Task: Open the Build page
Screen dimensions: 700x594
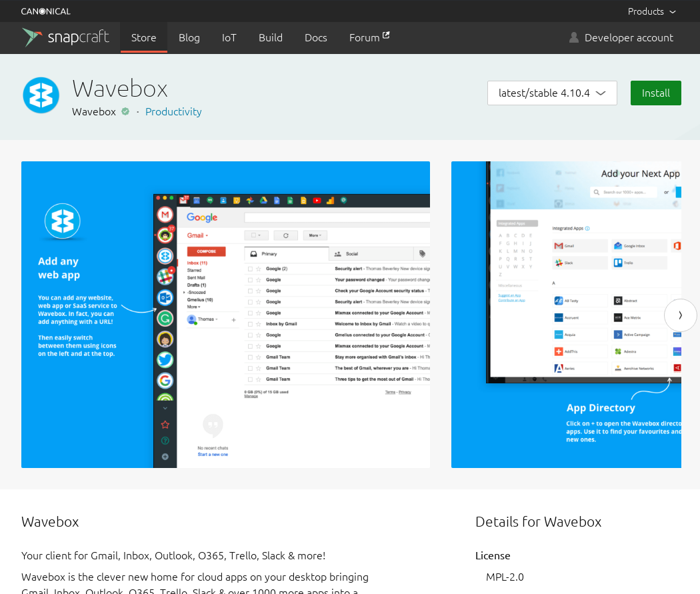Action: 270,37
